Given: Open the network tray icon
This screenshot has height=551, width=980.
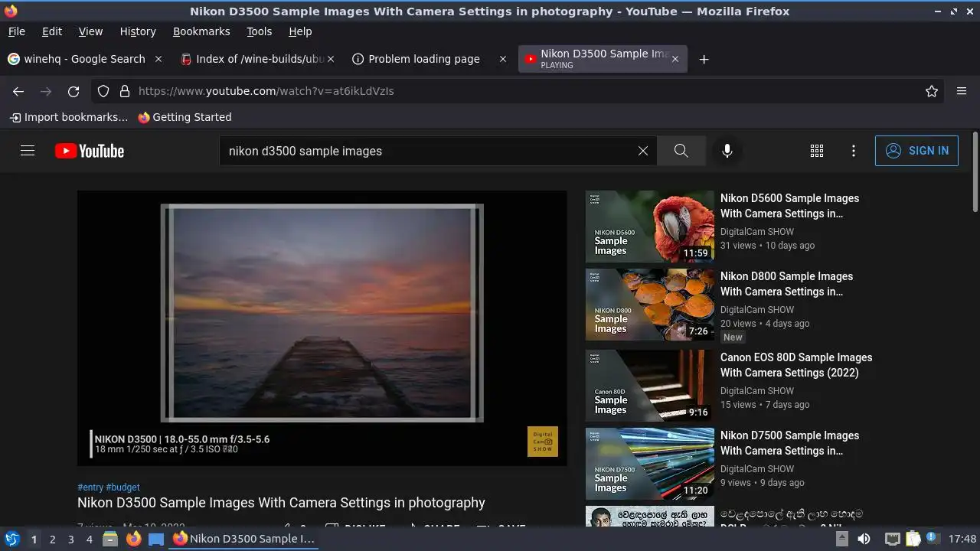Looking at the screenshot, I should (892, 539).
